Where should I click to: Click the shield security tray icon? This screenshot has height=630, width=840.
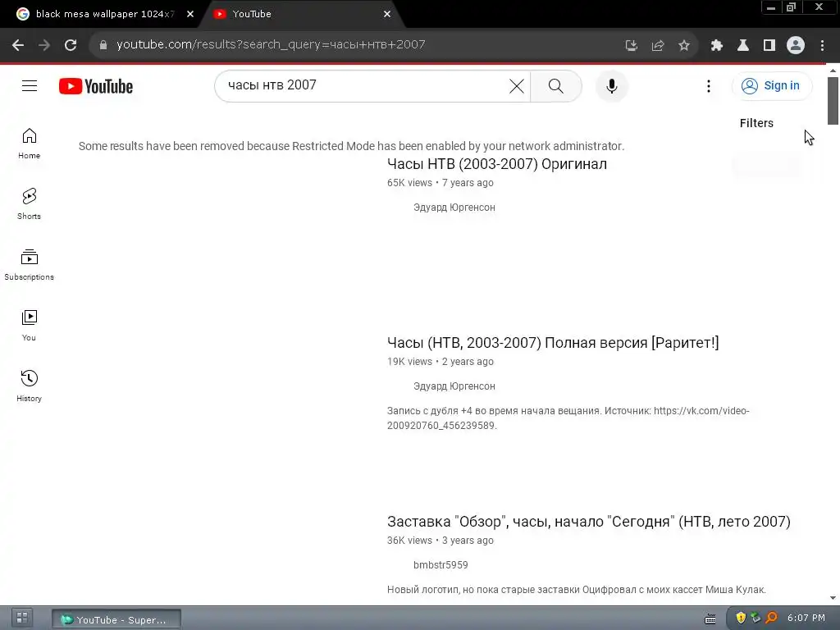pyautogui.click(x=741, y=618)
